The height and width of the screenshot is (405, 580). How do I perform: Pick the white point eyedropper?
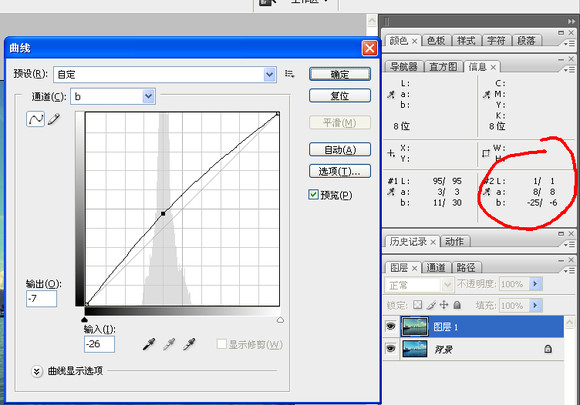pos(189,344)
